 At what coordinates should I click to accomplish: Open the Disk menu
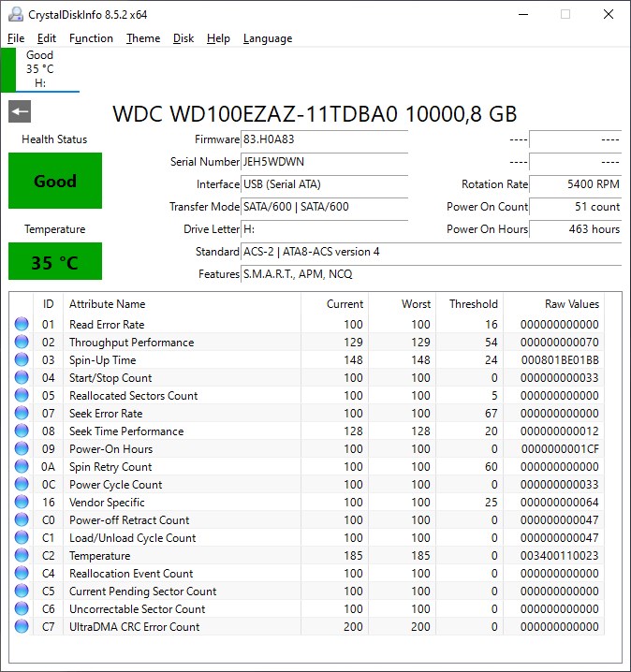183,38
